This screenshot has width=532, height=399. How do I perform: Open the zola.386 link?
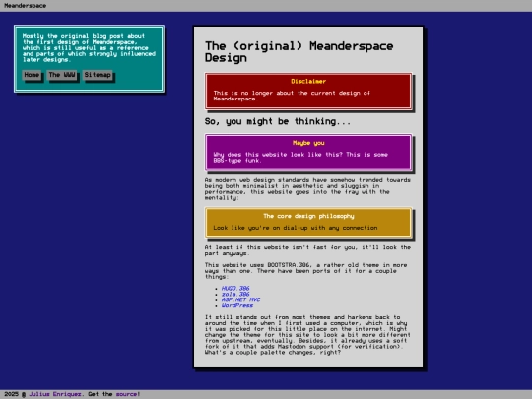(235, 294)
